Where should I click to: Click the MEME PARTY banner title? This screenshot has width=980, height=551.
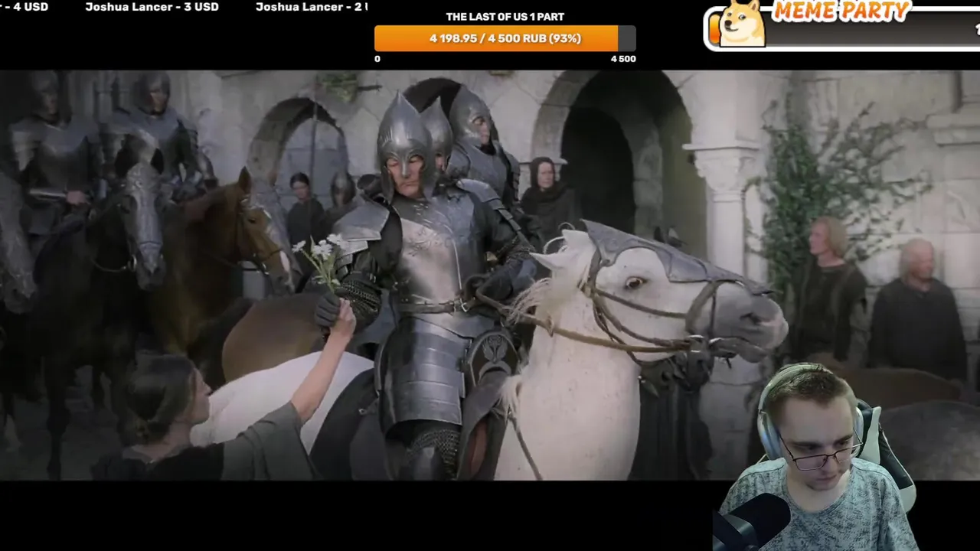[840, 11]
